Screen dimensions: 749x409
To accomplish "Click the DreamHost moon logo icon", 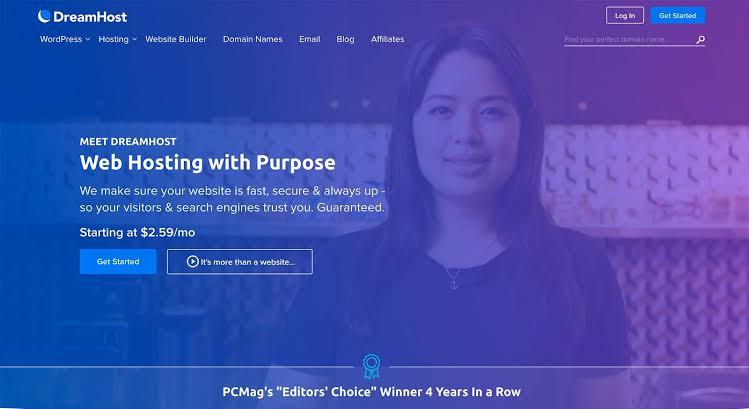I will [x=44, y=16].
